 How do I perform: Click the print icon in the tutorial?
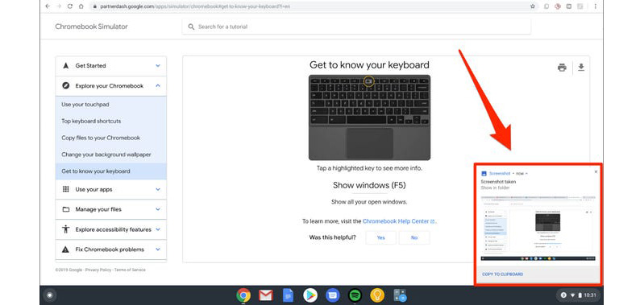click(562, 68)
